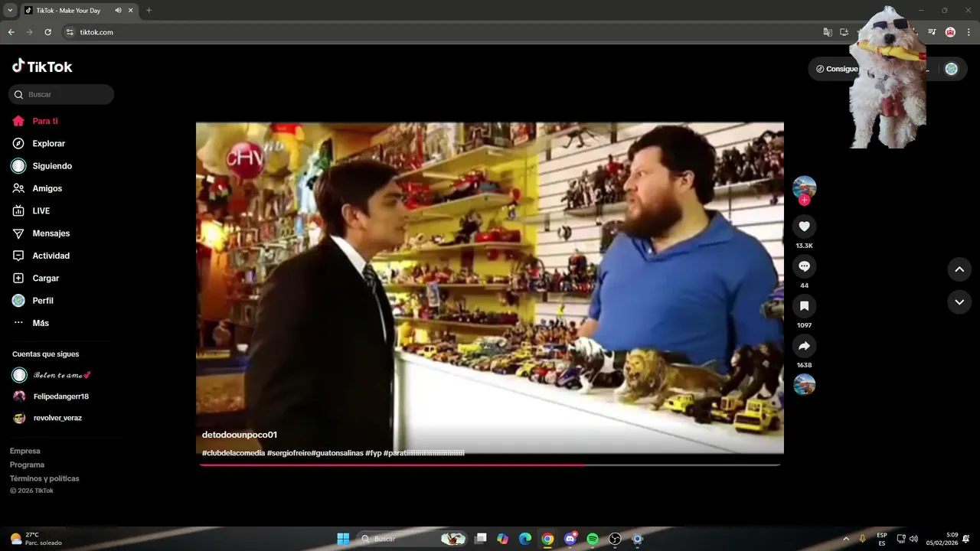
Task: Open Microsoft Edge from the taskbar
Action: pos(525,539)
